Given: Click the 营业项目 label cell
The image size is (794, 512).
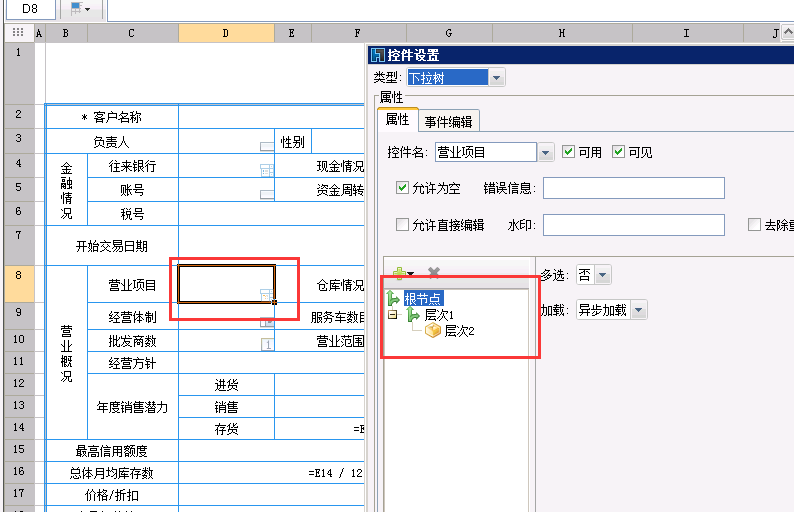Looking at the screenshot, I should click(x=133, y=285).
